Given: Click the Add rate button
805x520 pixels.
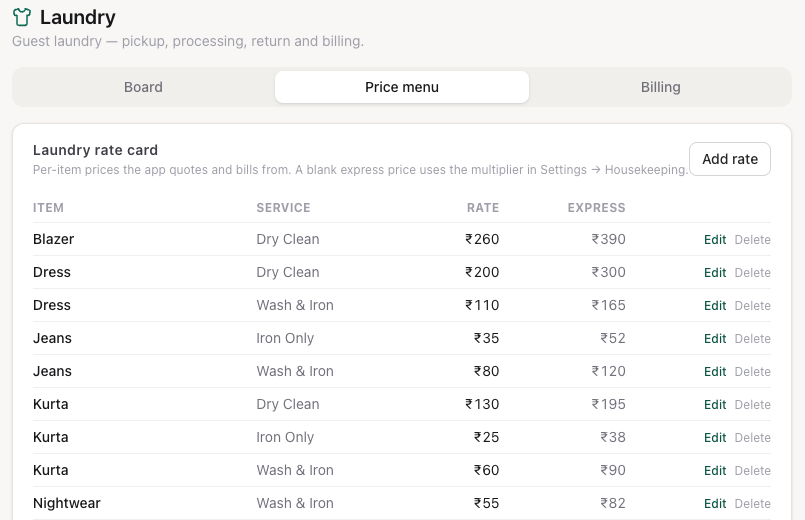Looking at the screenshot, I should pyautogui.click(x=730, y=159).
